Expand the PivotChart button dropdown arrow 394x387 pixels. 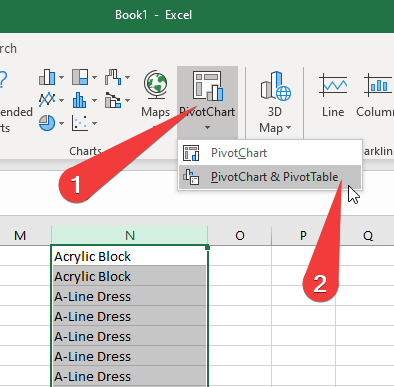(x=207, y=128)
